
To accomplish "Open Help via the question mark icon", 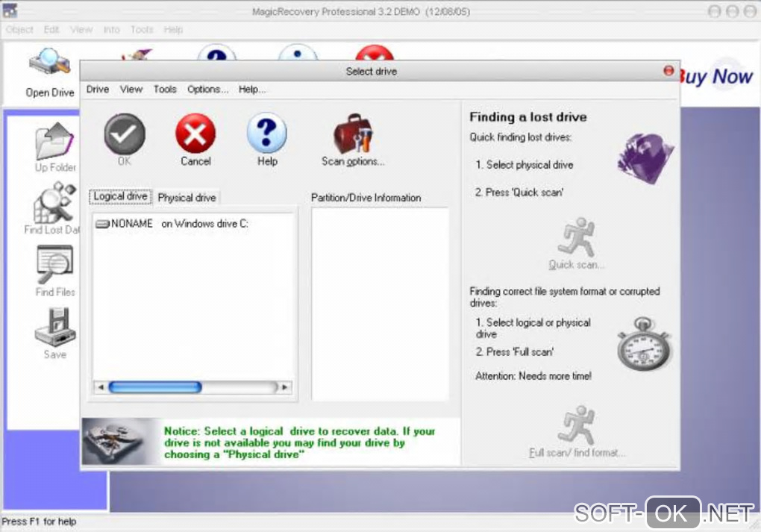I will [267, 133].
